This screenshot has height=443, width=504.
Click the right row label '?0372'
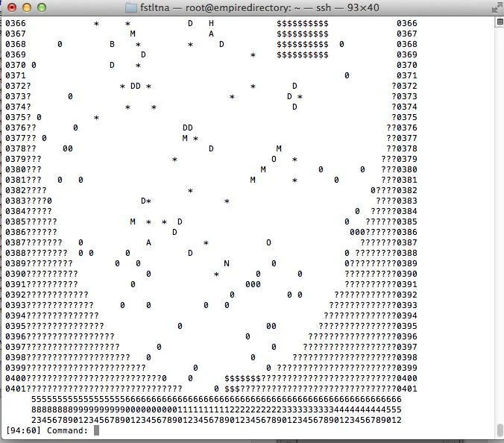[404, 86]
